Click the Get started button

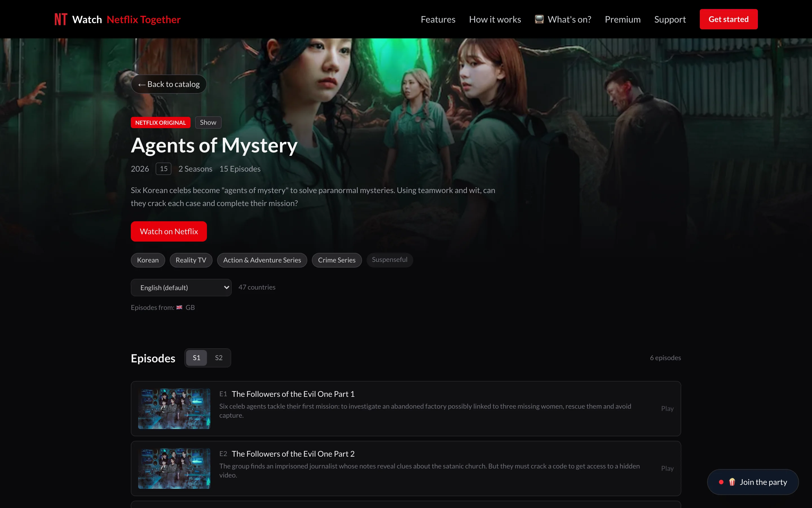pyautogui.click(x=729, y=19)
